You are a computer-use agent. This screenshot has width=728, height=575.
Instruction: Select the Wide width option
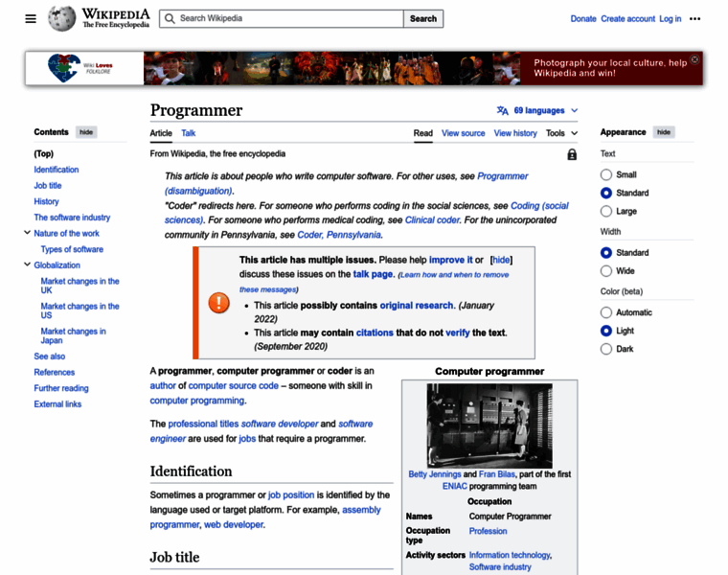[x=606, y=271]
